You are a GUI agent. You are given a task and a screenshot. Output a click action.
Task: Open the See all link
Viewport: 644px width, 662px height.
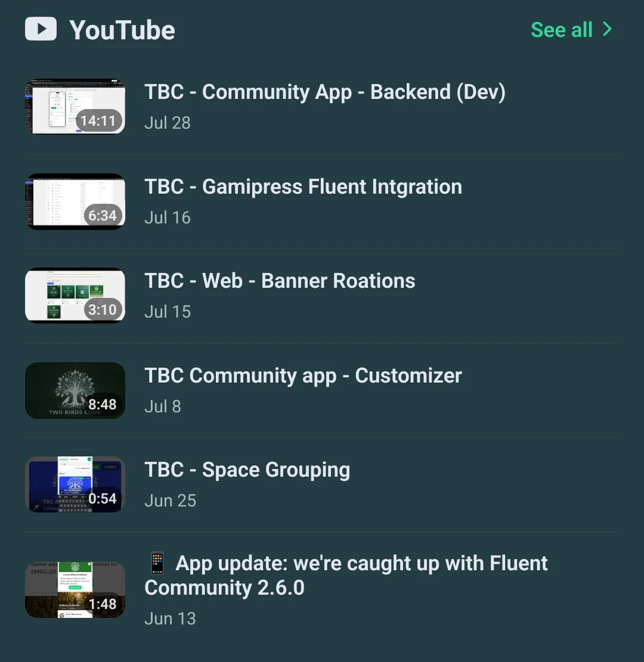562,30
